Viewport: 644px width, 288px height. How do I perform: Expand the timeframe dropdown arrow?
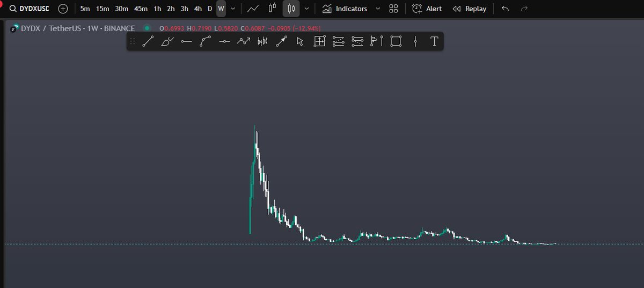coord(233,9)
